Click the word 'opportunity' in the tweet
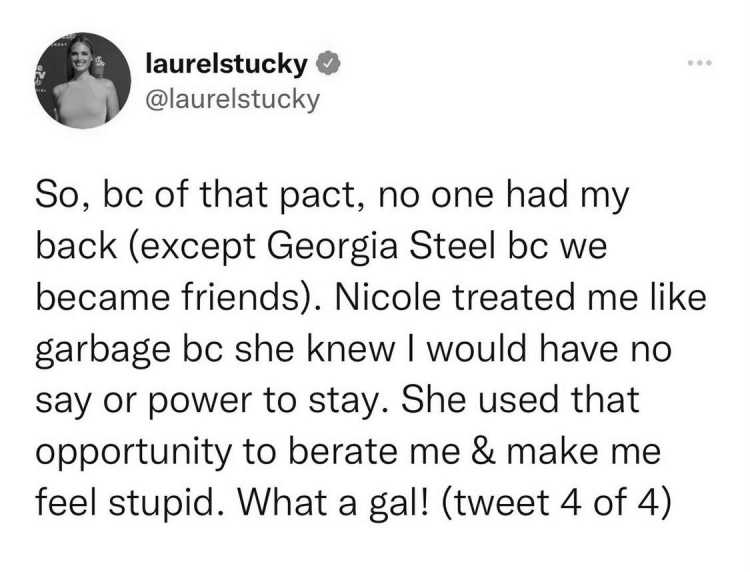The width and height of the screenshot is (750, 572). [133, 452]
